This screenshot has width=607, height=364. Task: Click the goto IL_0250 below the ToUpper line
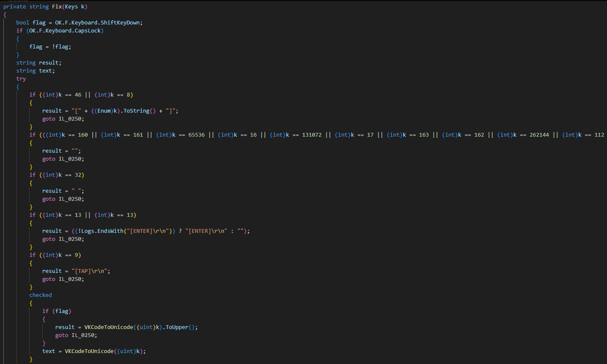tap(76, 335)
